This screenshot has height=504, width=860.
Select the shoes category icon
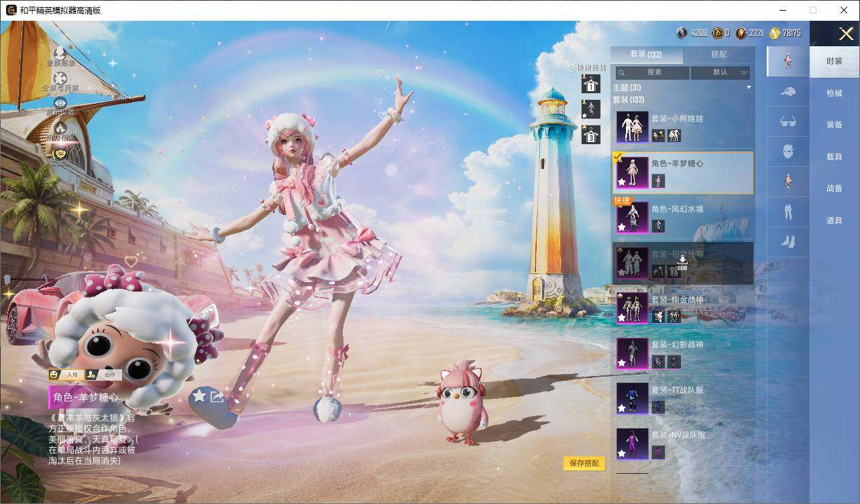788,242
